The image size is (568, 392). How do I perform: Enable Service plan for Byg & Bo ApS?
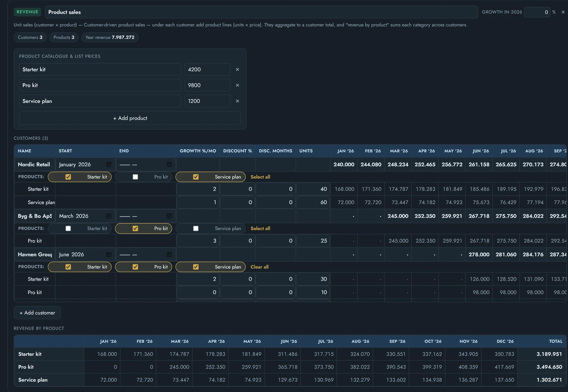196,229
